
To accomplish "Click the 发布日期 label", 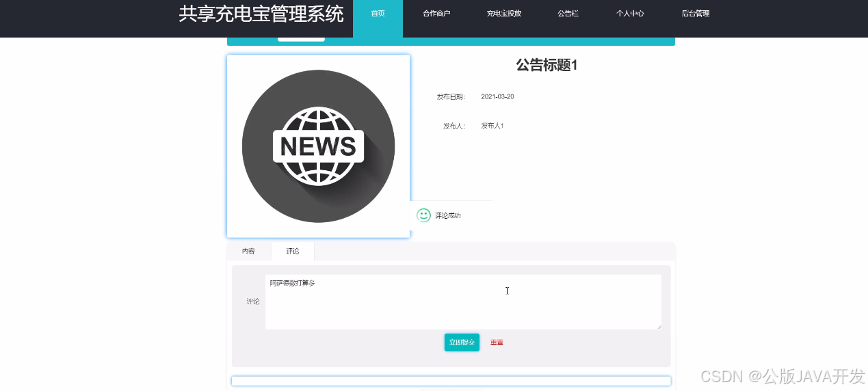I will point(451,96).
